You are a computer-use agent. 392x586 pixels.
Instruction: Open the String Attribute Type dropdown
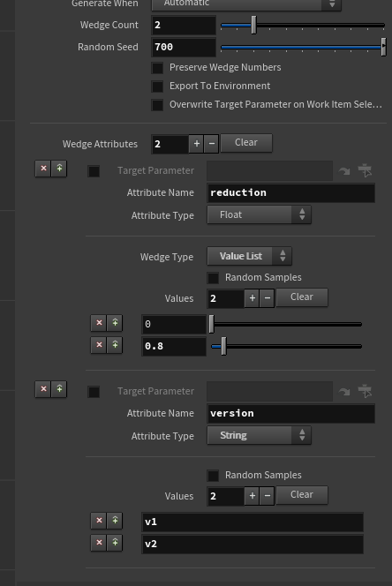pos(259,435)
